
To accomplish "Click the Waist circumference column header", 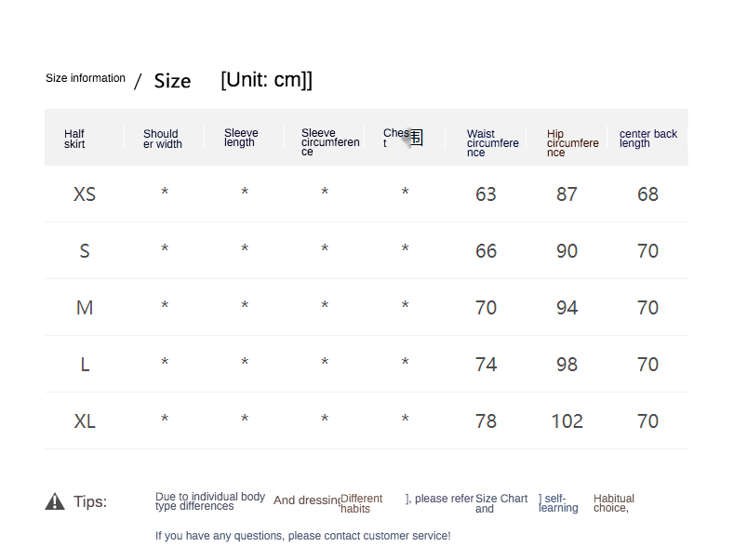I will 492,143.
